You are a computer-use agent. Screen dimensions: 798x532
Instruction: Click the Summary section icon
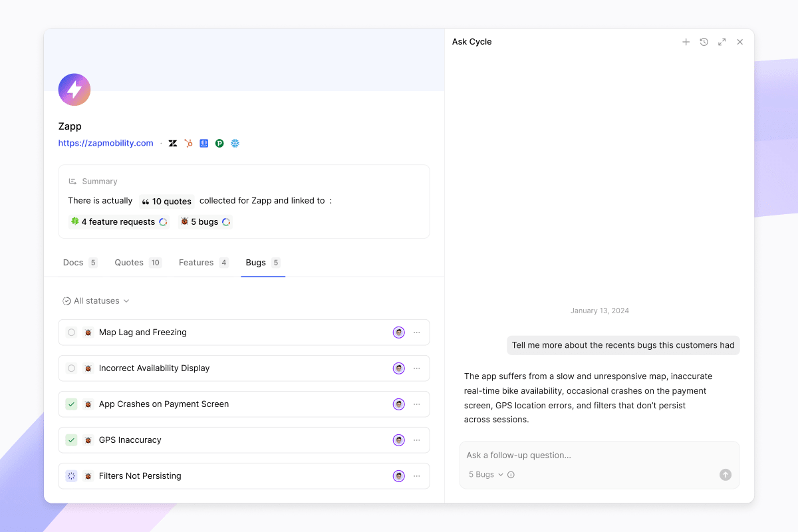click(72, 182)
